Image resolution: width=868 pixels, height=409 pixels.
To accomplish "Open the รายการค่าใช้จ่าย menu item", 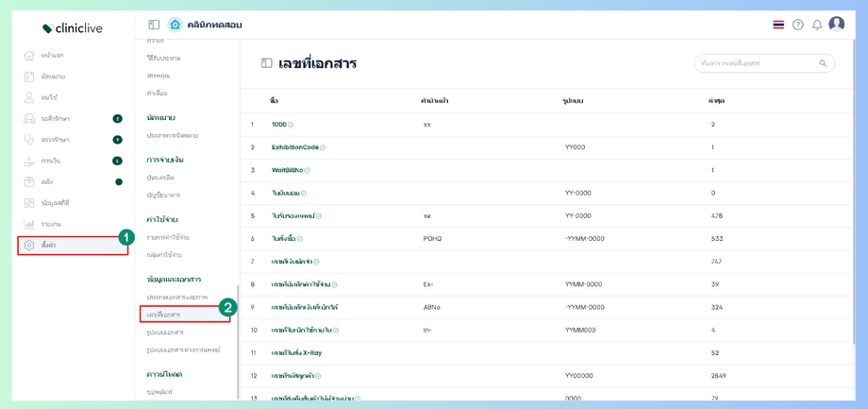I will pyautogui.click(x=168, y=237).
